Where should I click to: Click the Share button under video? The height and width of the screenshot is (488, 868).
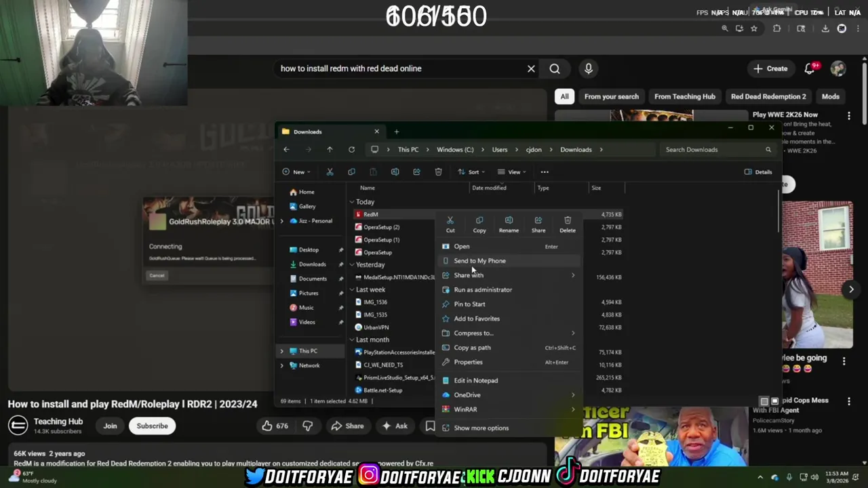(x=347, y=426)
